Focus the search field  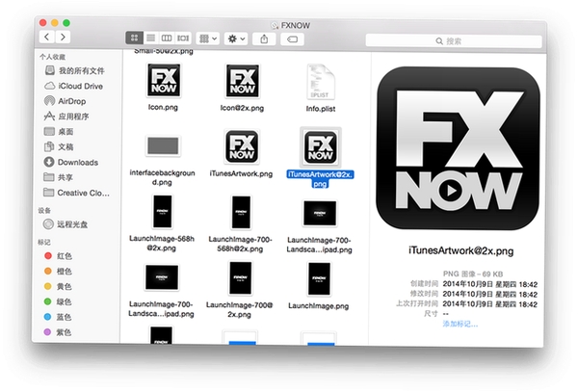point(454,40)
